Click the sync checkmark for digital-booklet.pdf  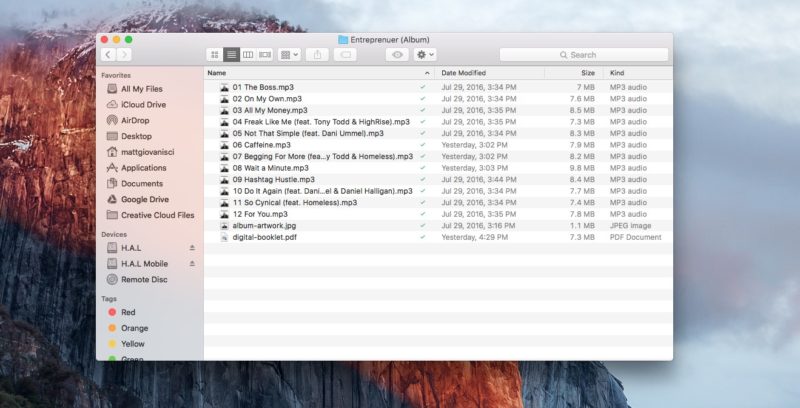point(422,237)
